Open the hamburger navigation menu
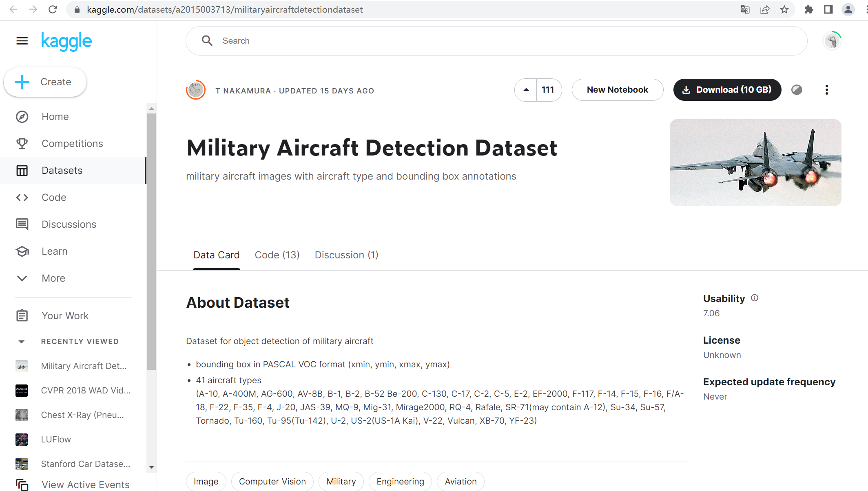 [x=21, y=40]
